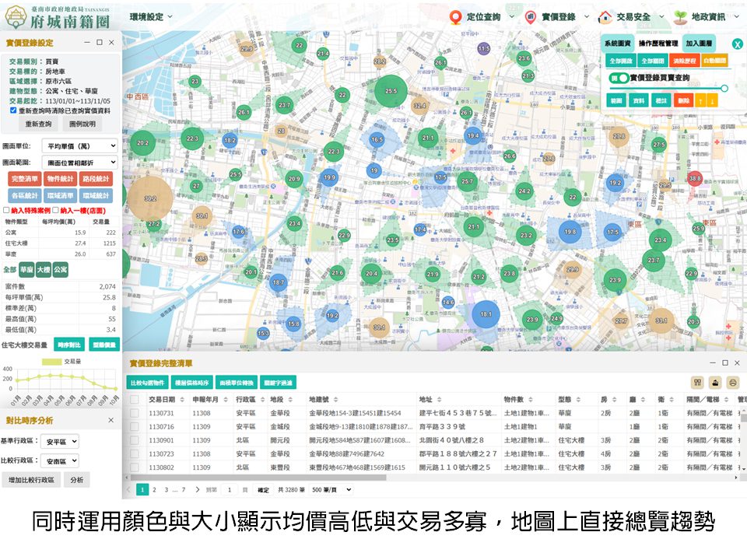The width and height of the screenshot is (747, 560).
Task: Click the printer icon above the listings table
Action: (x=733, y=382)
